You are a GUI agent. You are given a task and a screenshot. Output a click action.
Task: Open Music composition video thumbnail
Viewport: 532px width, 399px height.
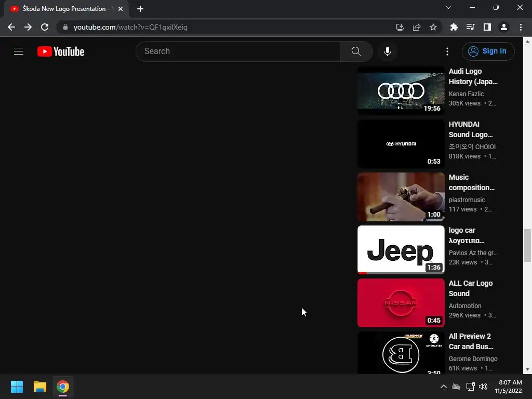click(401, 197)
